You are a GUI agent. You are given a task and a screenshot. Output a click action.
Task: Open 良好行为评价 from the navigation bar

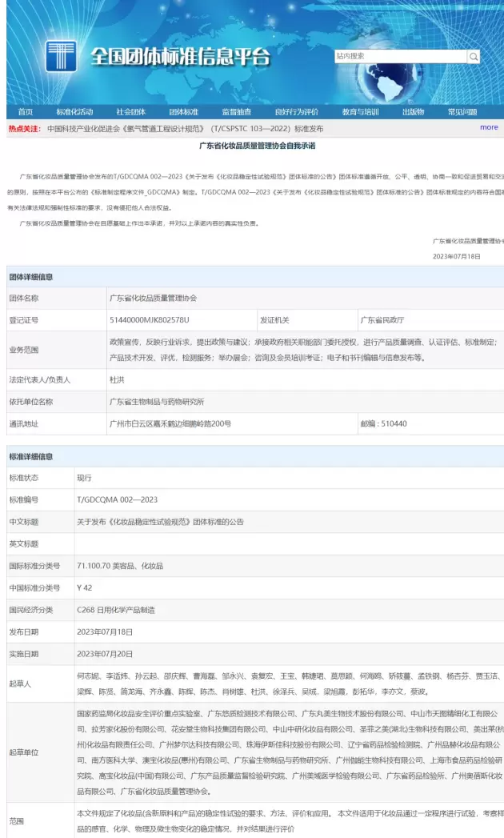[x=296, y=112]
